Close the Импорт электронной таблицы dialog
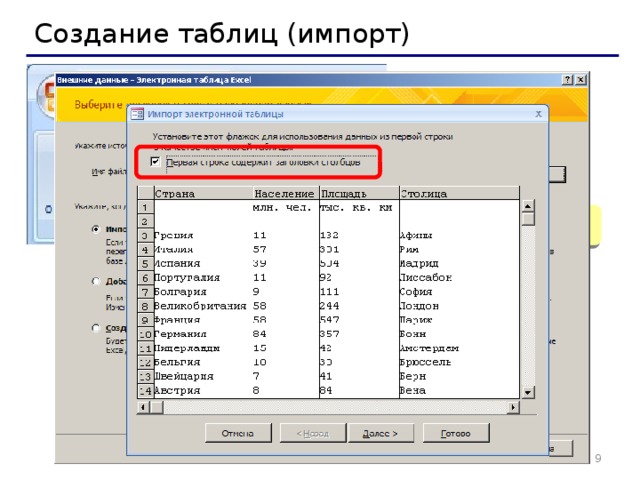 [538, 114]
